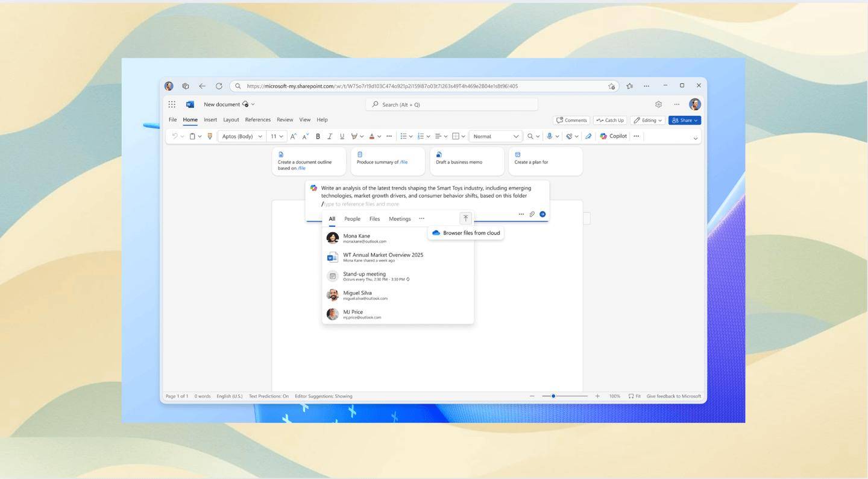Click the Dictate microphone icon

pos(549,136)
